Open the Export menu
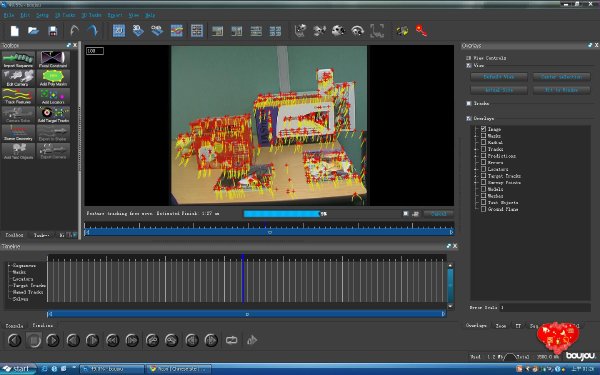600x375 pixels. 115,15
